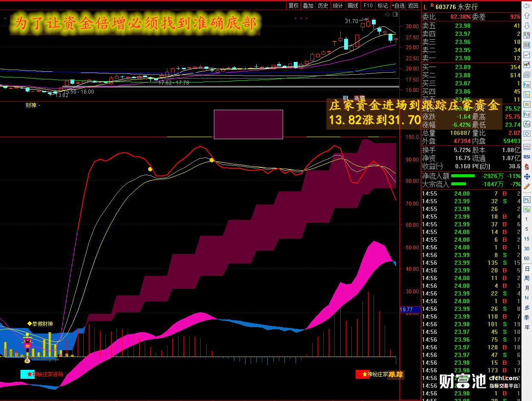Viewport: 532px width, 401px height.
Task: Select the pencil drawing tool icon
Action: 527,186
